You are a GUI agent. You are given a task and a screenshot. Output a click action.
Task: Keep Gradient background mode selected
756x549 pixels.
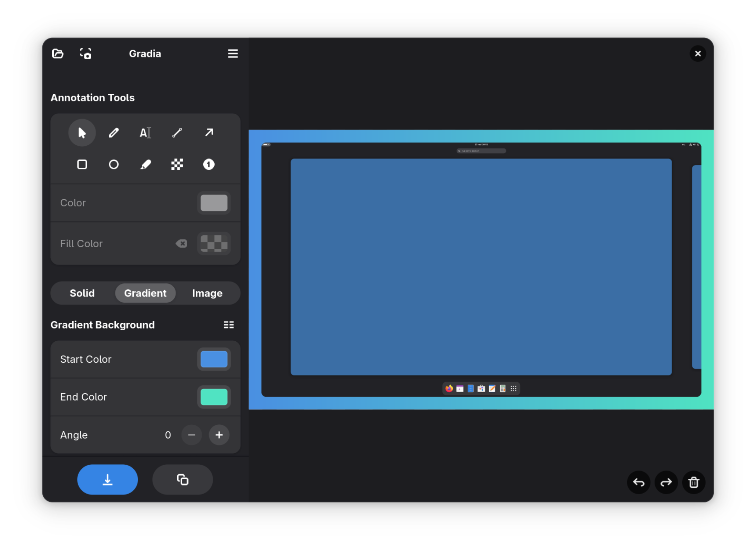[x=145, y=293]
